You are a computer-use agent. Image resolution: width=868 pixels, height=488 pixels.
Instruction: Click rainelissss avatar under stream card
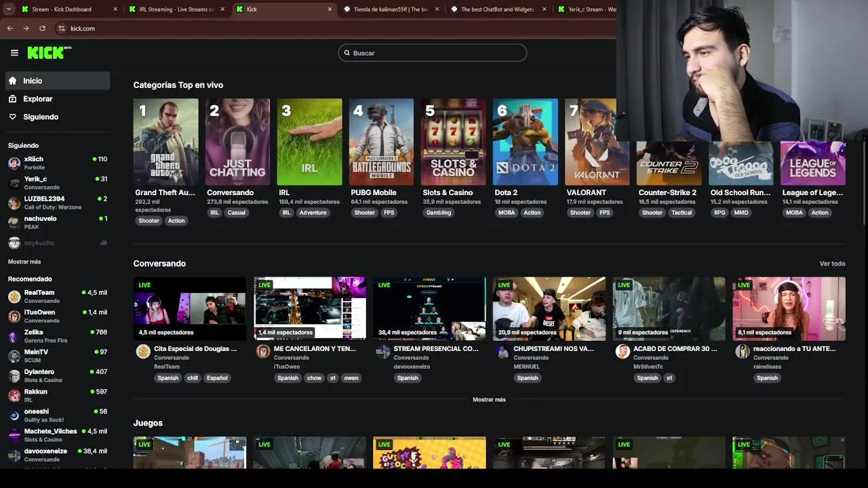742,351
